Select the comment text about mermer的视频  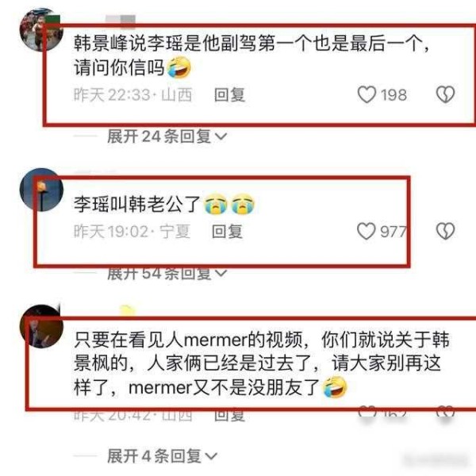coord(261,363)
